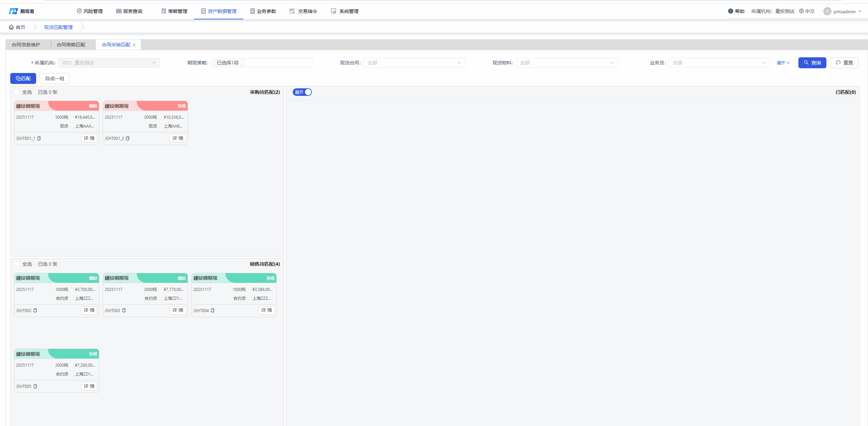Expand more filters via 展开 link
This screenshot has height=426, width=868.
tap(783, 63)
